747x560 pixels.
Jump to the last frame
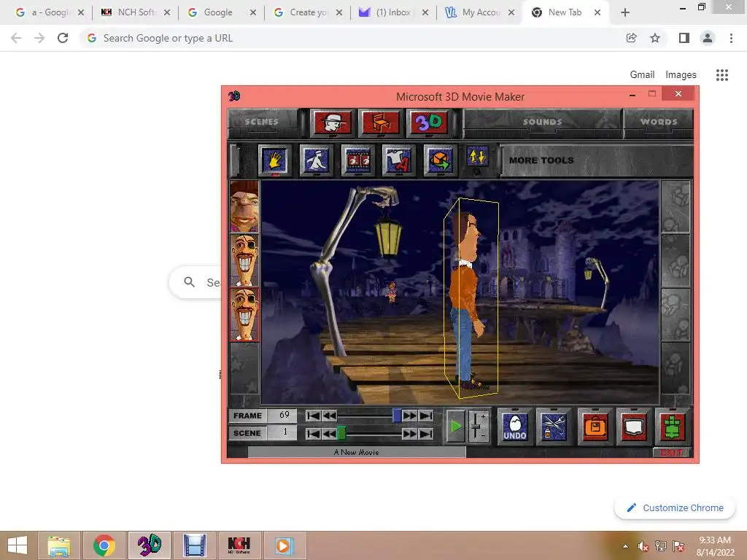[426, 416]
